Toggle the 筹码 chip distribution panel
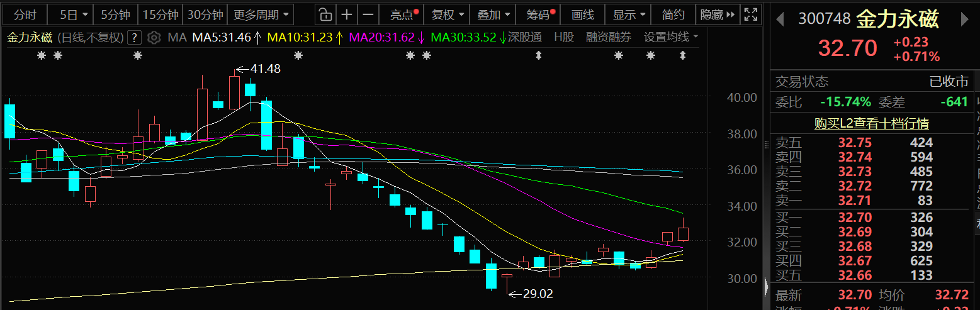 [541, 14]
